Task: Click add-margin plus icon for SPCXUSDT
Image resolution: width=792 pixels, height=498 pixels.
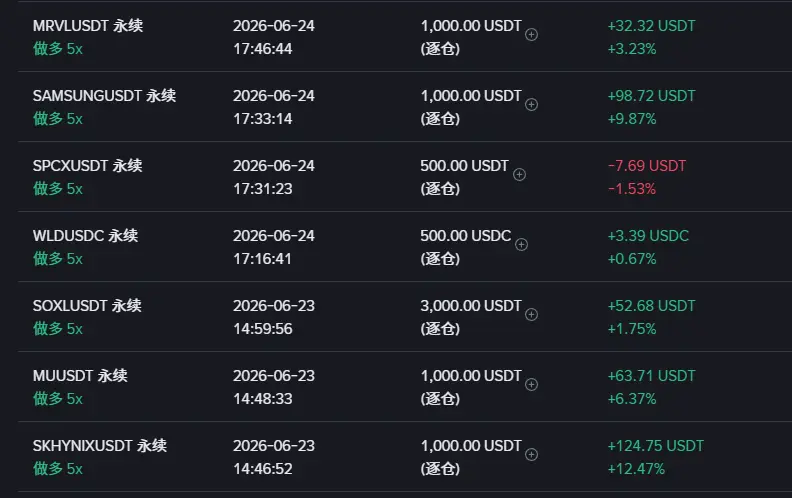Action: click(x=519, y=175)
